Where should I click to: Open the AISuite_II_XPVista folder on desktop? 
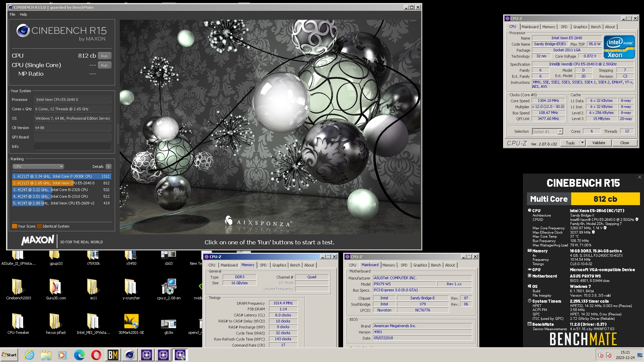[x=18, y=257]
